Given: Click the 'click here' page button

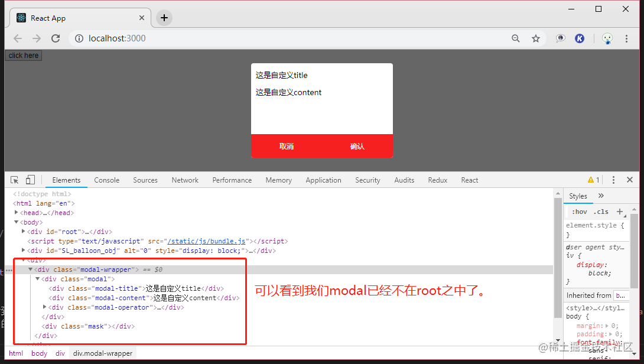Looking at the screenshot, I should 24,56.
